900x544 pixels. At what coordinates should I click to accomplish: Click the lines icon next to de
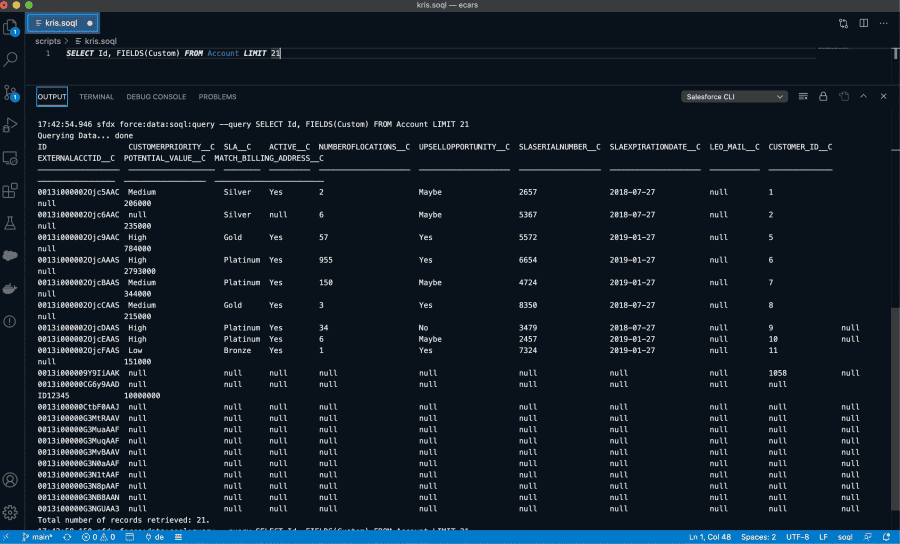click(179, 537)
